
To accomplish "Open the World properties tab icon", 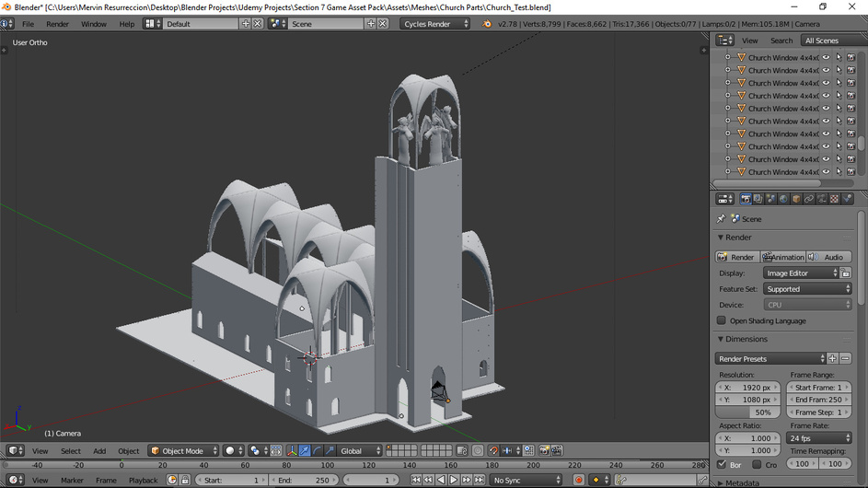I will (783, 199).
